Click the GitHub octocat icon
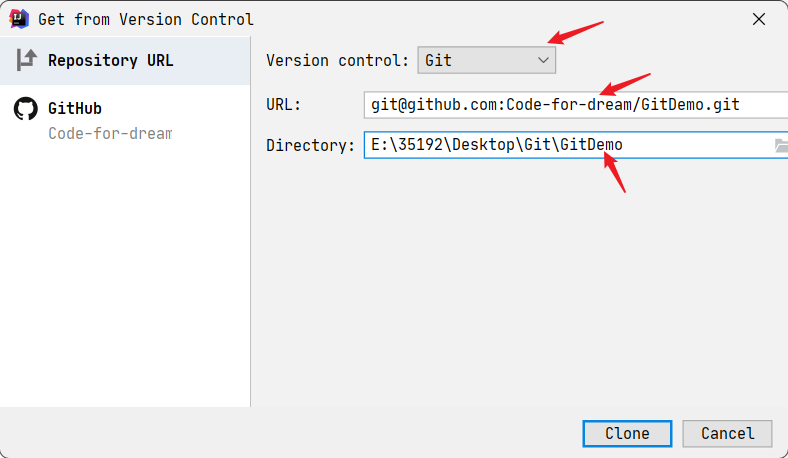Screen dimensions: 788x458 26,109
